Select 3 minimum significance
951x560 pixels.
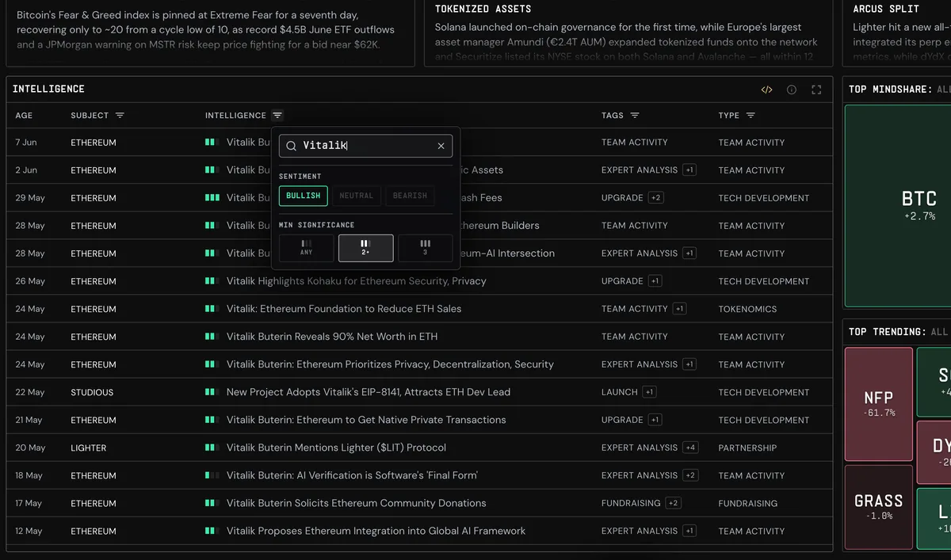(425, 248)
